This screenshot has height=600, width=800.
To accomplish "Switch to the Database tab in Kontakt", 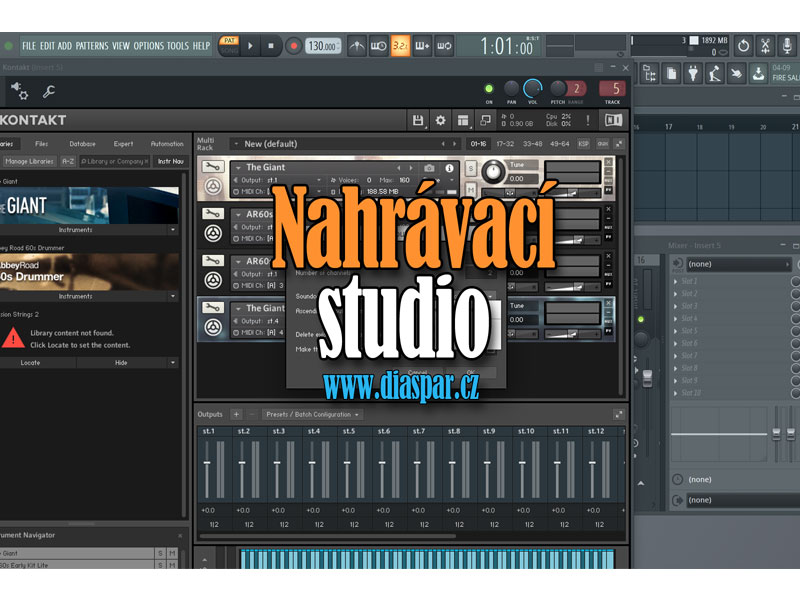I will pos(82,144).
